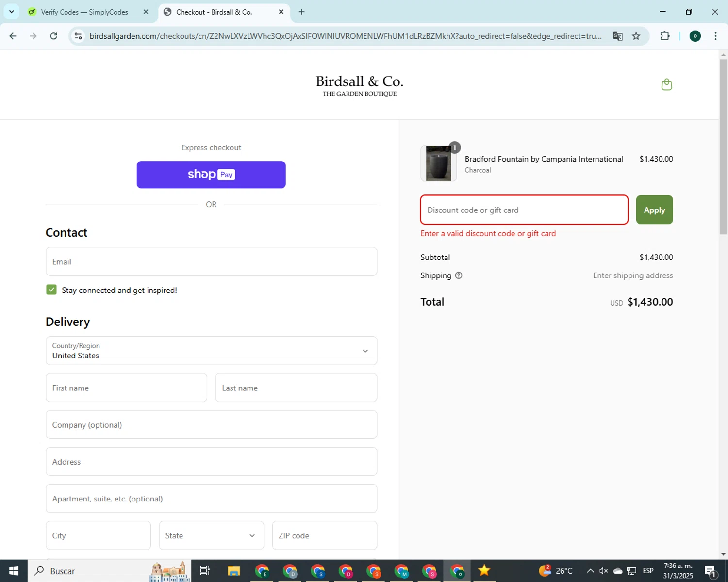Click the First name field
Screen dimensions: 728x582
pos(126,388)
